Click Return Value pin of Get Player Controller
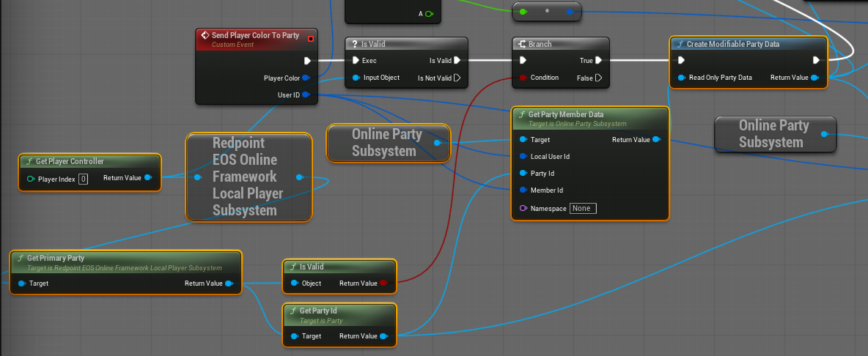 coord(148,178)
